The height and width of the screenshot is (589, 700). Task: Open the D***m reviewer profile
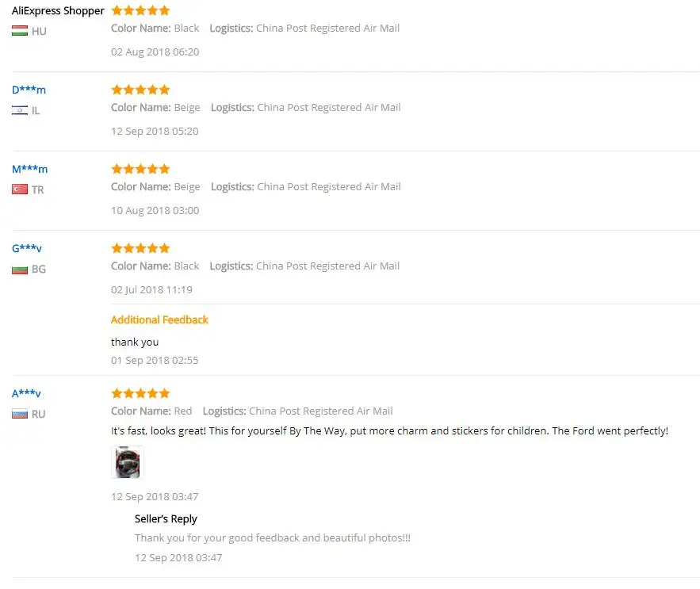(29, 90)
